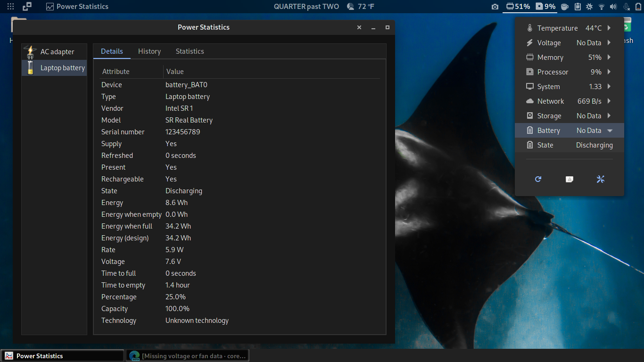Click the SR Real Battery model value
644x362 pixels.
tap(189, 120)
